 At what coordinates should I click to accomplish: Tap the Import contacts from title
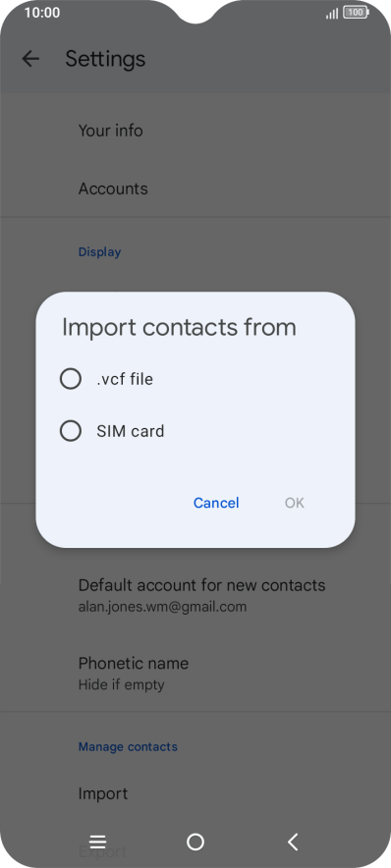click(179, 327)
